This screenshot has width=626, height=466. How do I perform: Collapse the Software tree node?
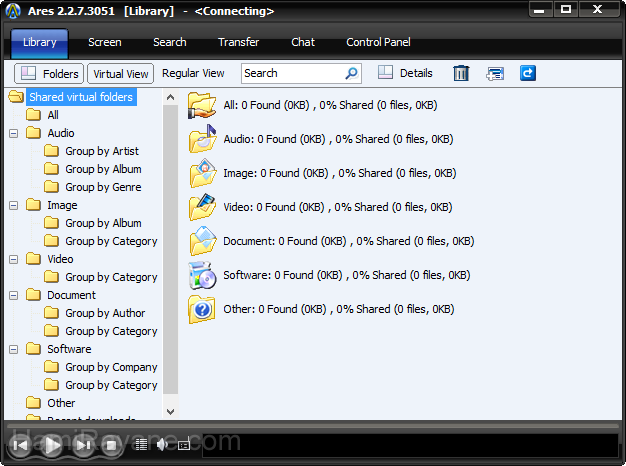click(13, 349)
